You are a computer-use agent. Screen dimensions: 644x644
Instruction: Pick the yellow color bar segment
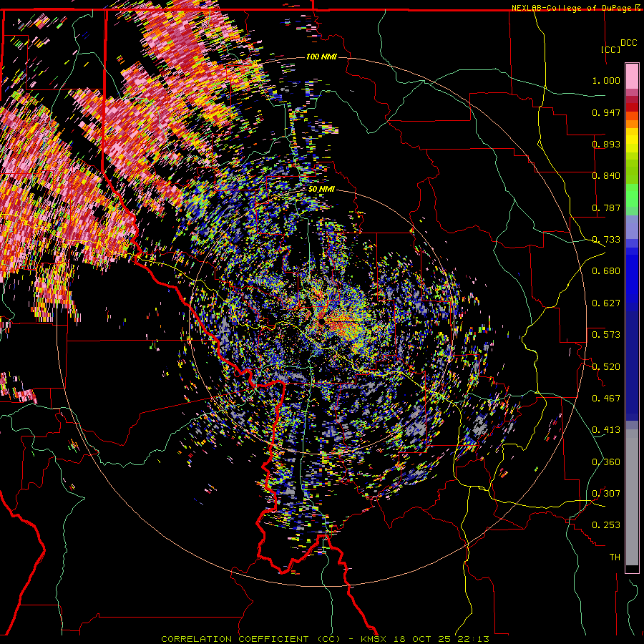[x=632, y=140]
